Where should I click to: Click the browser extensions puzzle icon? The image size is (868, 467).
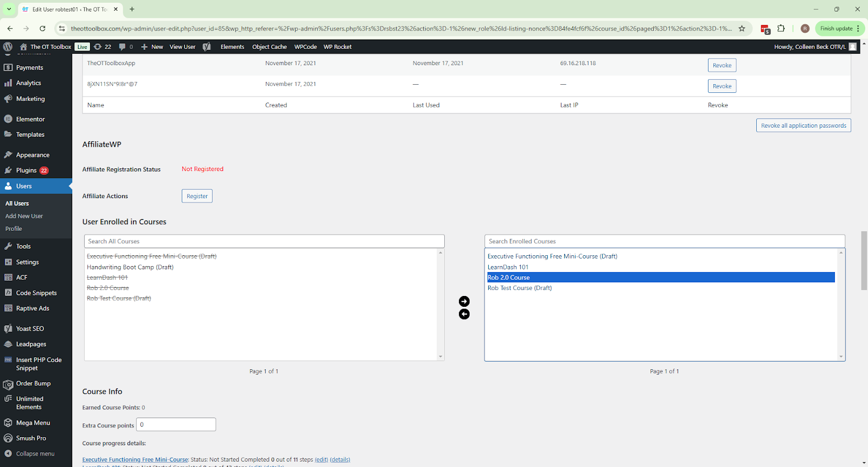[x=781, y=28]
